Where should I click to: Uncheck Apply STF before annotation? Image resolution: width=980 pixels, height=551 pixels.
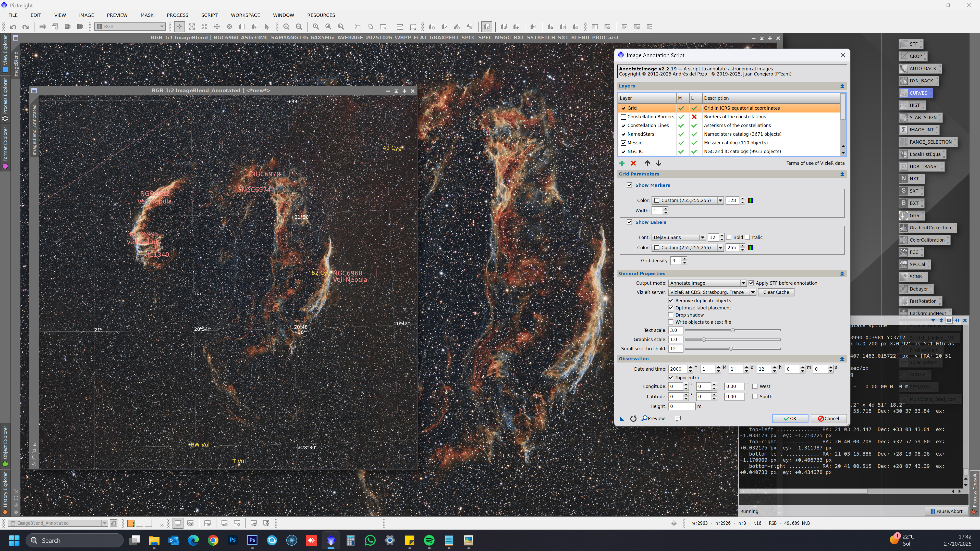[x=751, y=283]
